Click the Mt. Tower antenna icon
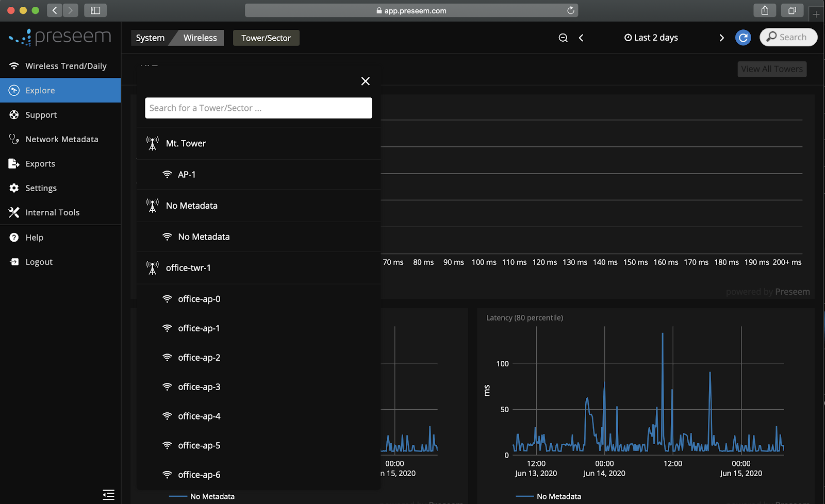The width and height of the screenshot is (825, 504). coord(153,143)
